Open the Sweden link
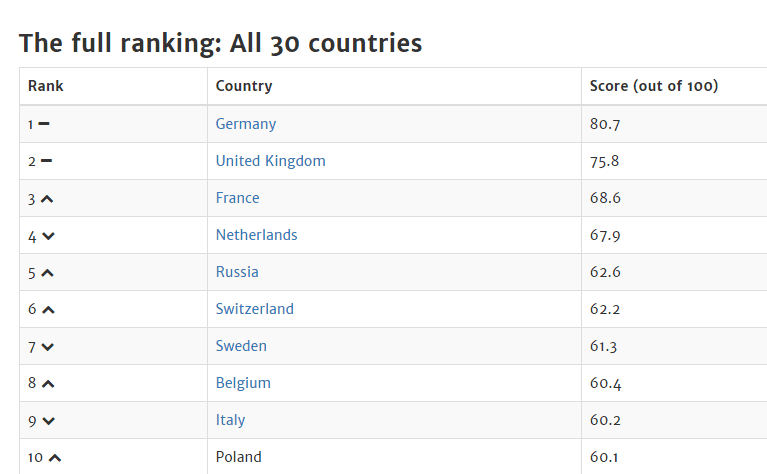This screenshot has height=474, width=767. [241, 346]
